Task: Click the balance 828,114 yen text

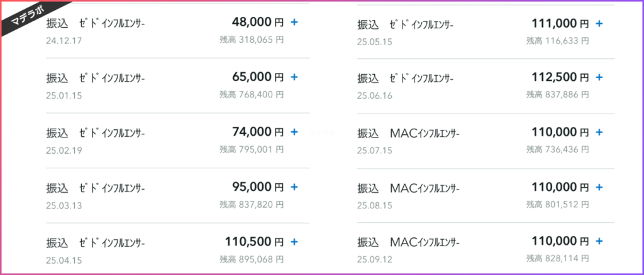Action: [x=557, y=259]
